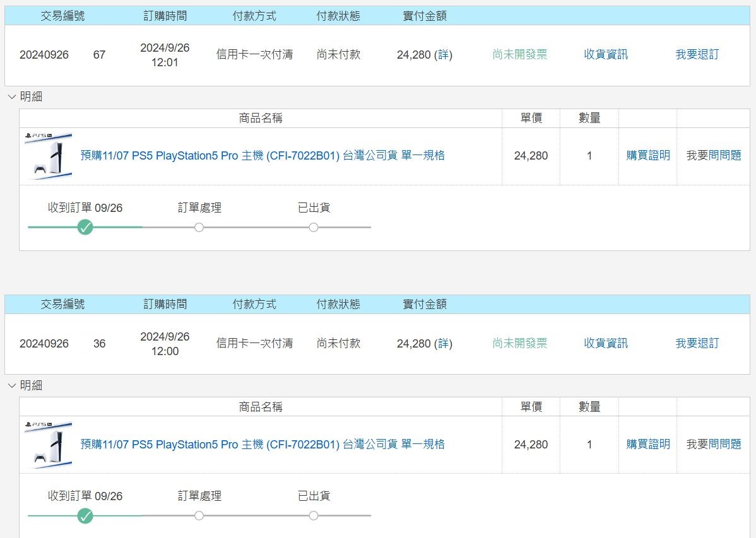Screen dimensions: 756x538
Task: Click 詳 details link for order 36 amount
Action: [444, 344]
